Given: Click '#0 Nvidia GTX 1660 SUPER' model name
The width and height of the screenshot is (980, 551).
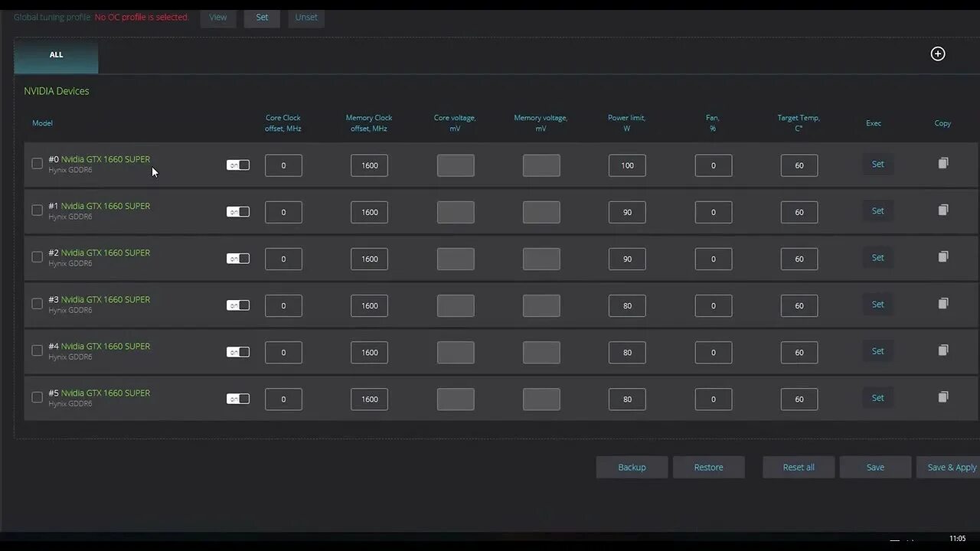Looking at the screenshot, I should 100,159.
